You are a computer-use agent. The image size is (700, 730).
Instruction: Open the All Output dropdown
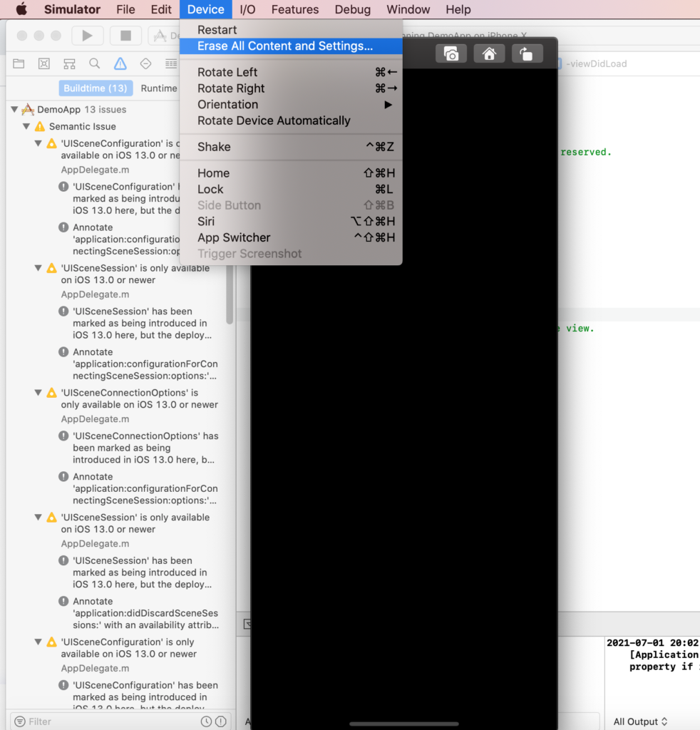[x=640, y=721]
